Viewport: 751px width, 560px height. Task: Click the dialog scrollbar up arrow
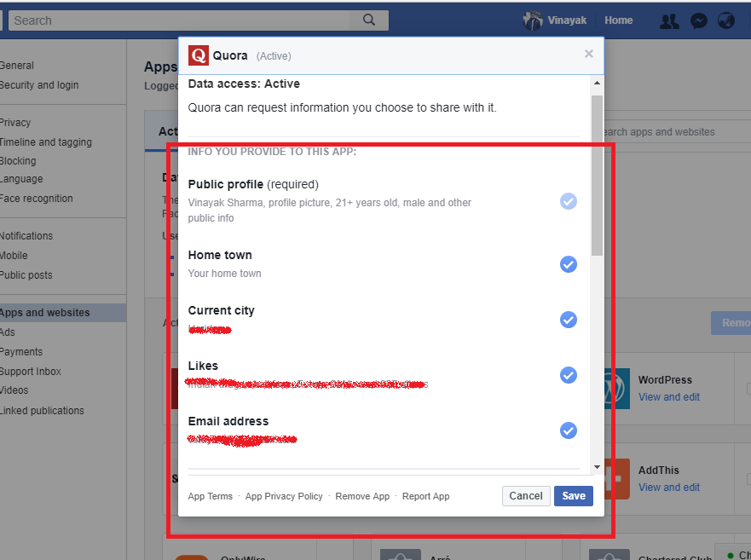pos(597,83)
